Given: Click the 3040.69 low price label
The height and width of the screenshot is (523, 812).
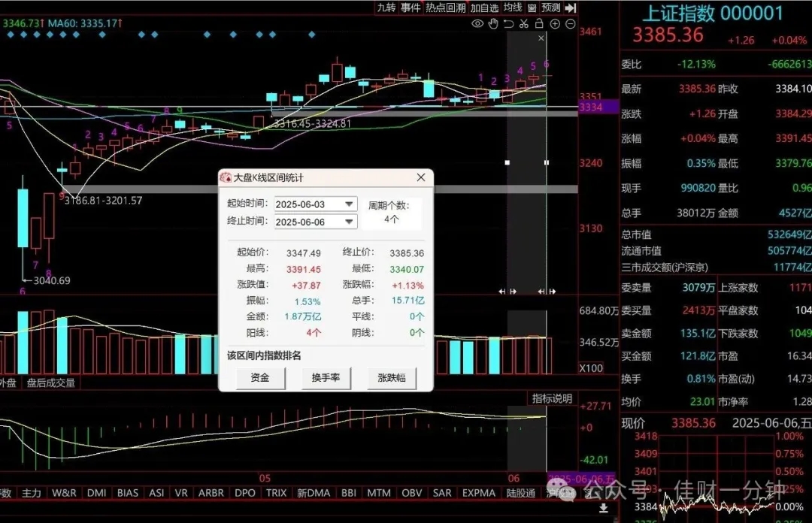Looking at the screenshot, I should [x=52, y=280].
